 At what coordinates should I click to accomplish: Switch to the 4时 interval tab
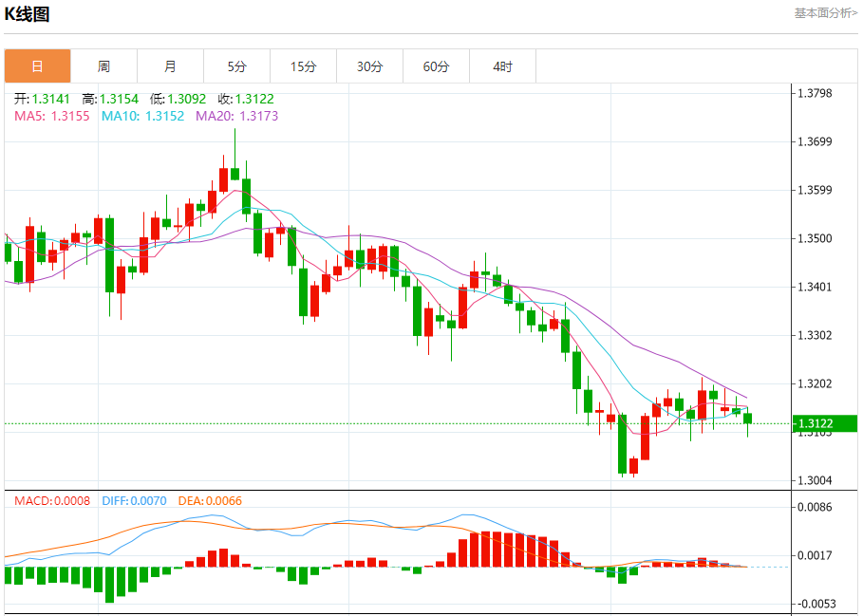(x=503, y=66)
